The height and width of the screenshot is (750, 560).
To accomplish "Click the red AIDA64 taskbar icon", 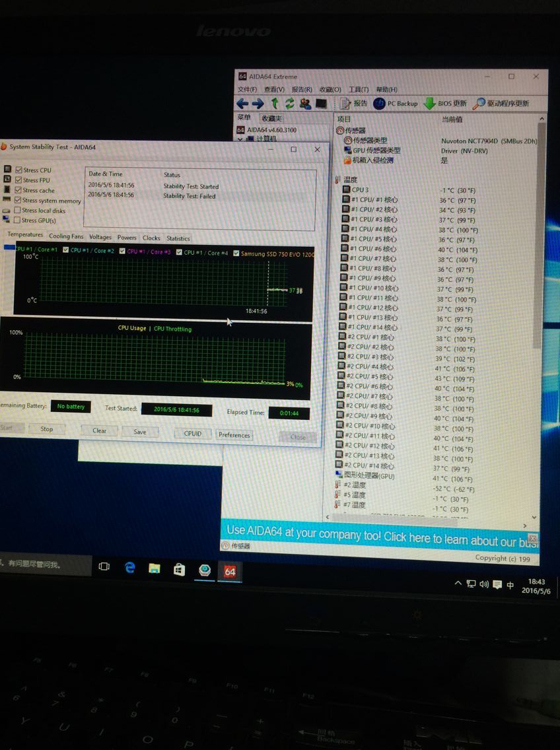I will point(230,572).
